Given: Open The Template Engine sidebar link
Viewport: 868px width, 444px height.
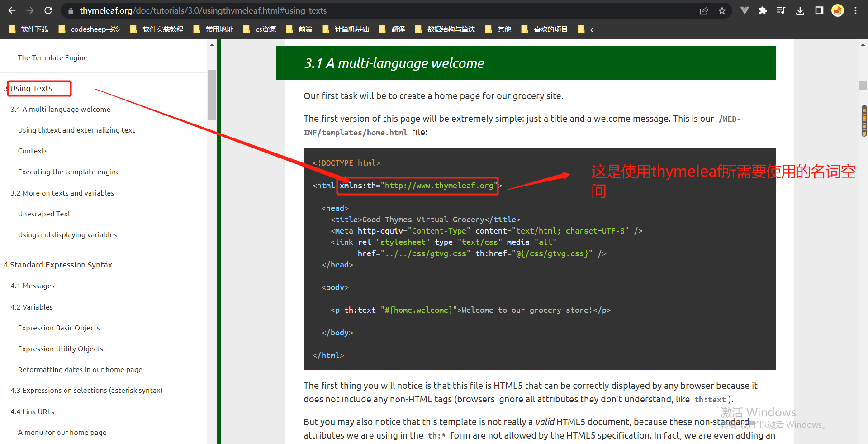Looking at the screenshot, I should 52,57.
